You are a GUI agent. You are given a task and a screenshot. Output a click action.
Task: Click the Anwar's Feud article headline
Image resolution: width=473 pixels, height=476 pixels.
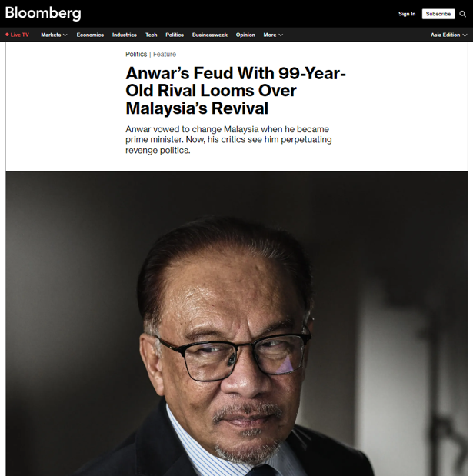pyautogui.click(x=235, y=91)
